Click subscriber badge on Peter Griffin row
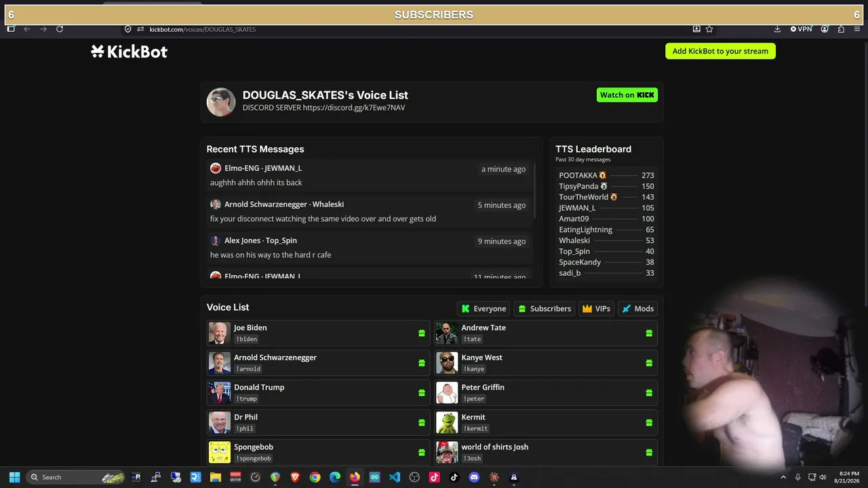Image resolution: width=868 pixels, height=488 pixels. point(649,393)
